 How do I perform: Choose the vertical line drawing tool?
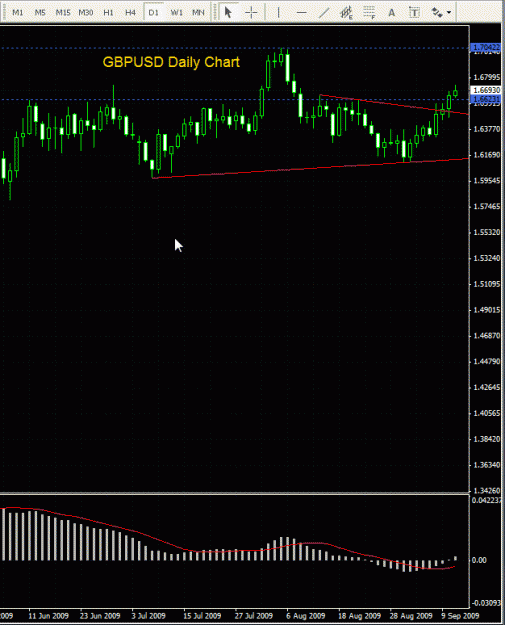tap(278, 12)
